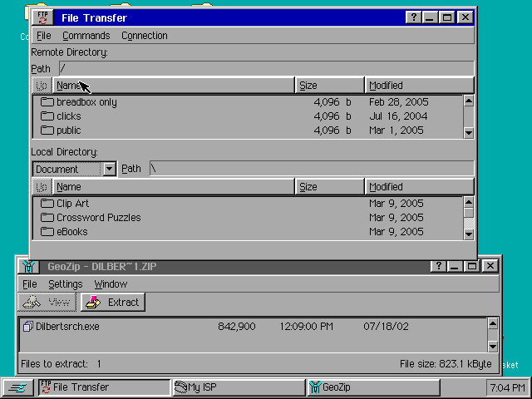Open Settings menu in GeoZip
Screen dimensions: 532x399
(65, 284)
